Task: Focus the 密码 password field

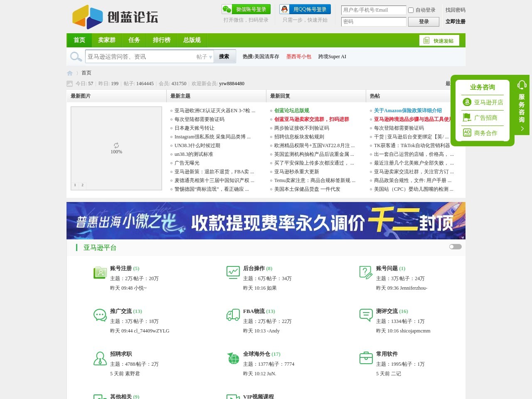Action: 374,22
